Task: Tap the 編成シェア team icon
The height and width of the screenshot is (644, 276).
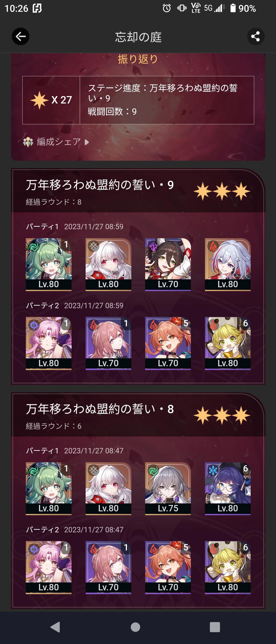Action: point(28,142)
